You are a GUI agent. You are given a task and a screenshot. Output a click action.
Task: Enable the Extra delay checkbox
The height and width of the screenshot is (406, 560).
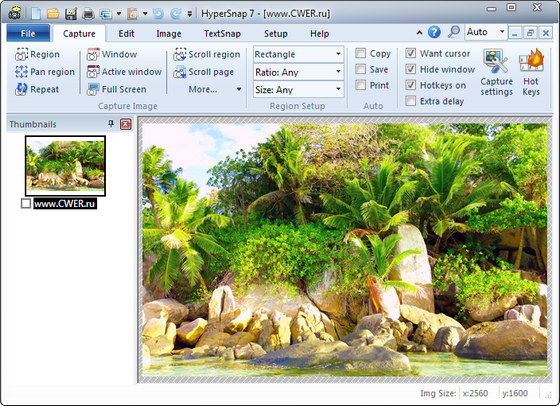(x=411, y=101)
